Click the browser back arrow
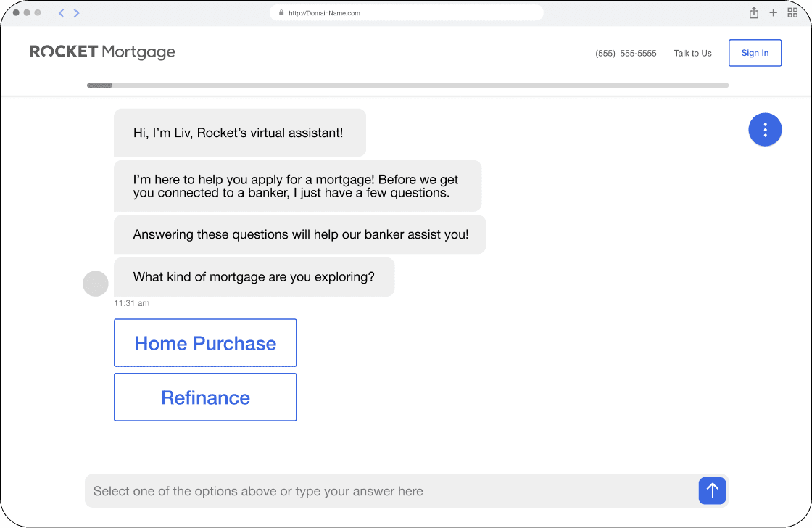This screenshot has width=812, height=528. (x=61, y=13)
